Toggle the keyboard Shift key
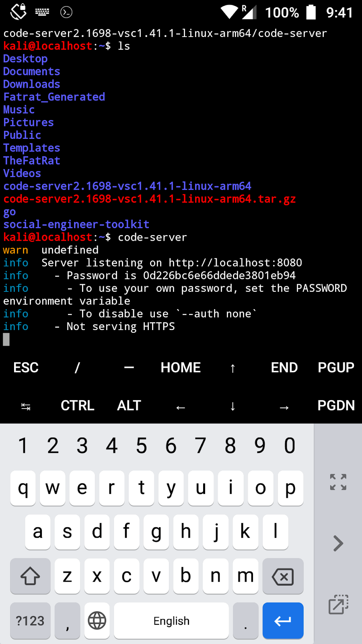The height and width of the screenshot is (644, 362). [30, 576]
